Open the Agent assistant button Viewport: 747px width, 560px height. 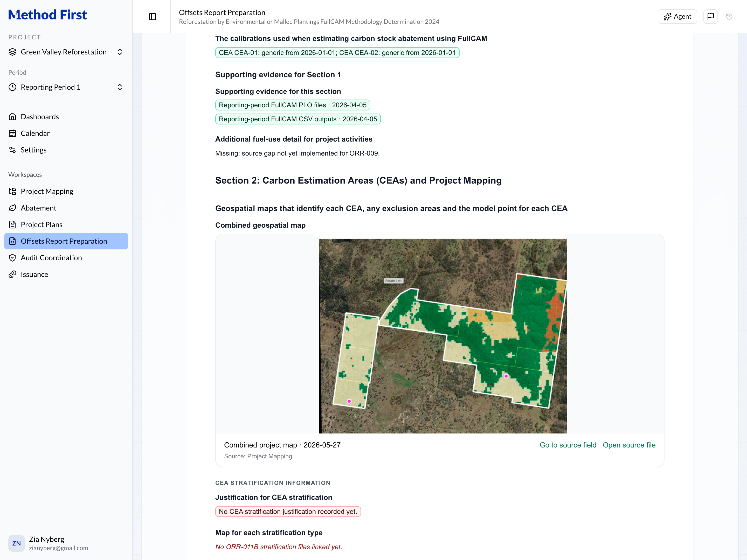[677, 17]
